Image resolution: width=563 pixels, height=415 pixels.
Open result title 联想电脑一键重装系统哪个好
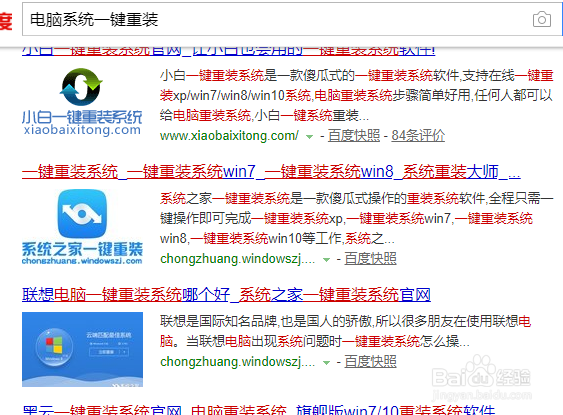226,295
